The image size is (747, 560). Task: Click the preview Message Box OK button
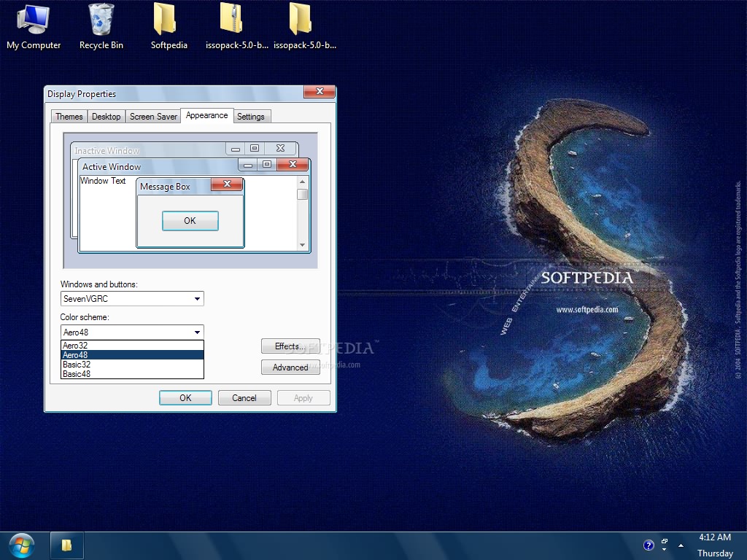tap(190, 221)
